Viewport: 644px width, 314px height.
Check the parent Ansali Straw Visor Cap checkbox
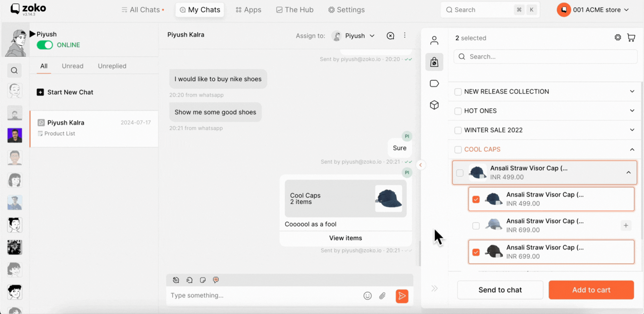(460, 173)
